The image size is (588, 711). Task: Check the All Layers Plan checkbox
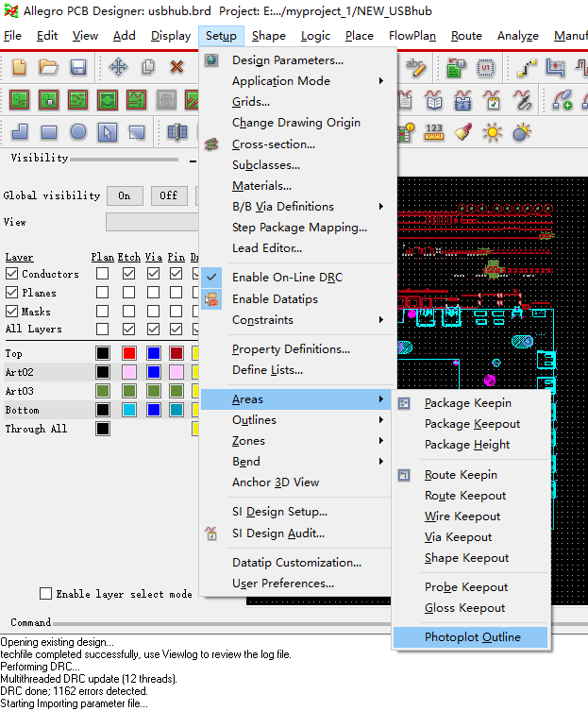(x=103, y=329)
